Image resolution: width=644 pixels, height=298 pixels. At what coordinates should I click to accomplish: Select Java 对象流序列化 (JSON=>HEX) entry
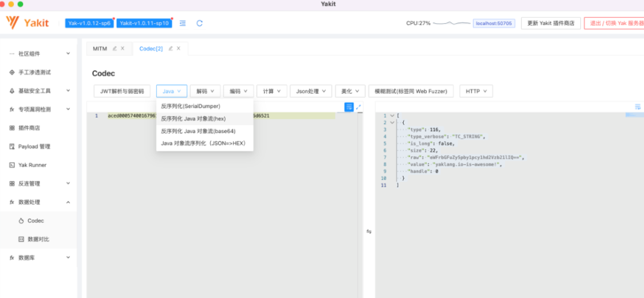[x=205, y=143]
